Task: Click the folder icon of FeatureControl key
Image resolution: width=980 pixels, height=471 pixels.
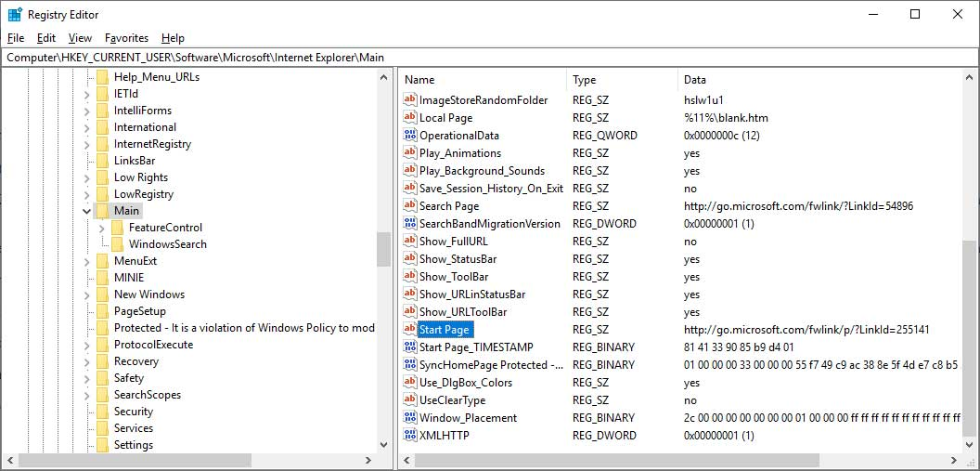Action: click(118, 228)
